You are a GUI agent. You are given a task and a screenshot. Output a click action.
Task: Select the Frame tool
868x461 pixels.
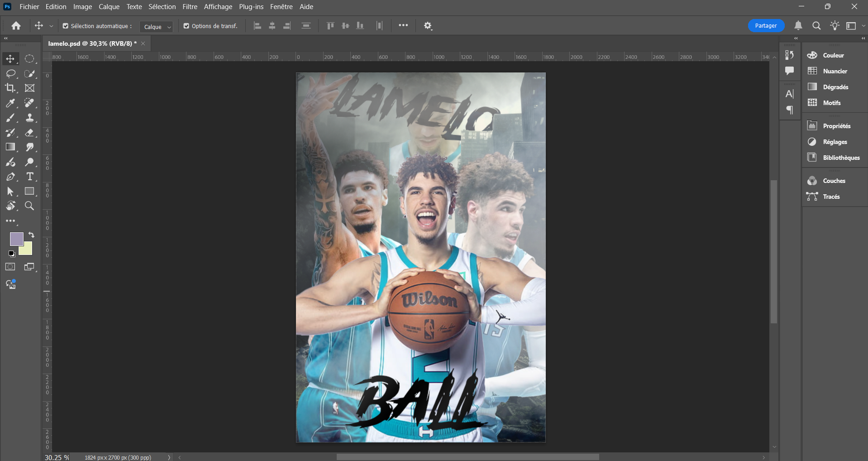[29, 88]
